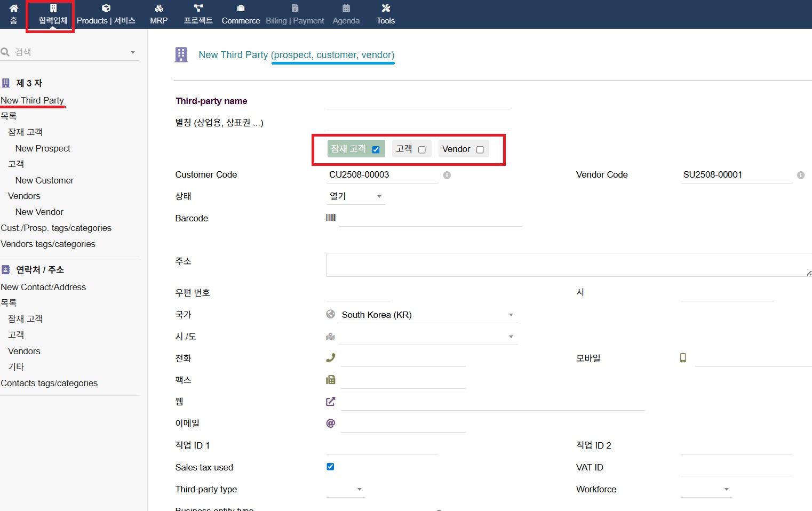The width and height of the screenshot is (812, 511).
Task: Click the Vendor Code info icon
Action: point(800,175)
